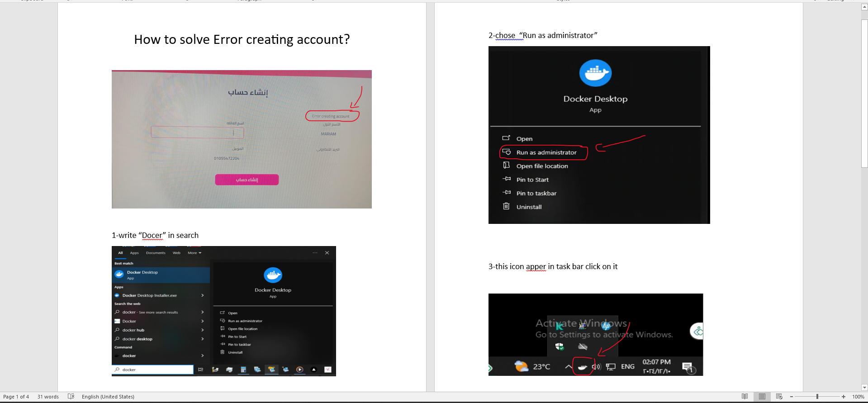Select the Docker search results screenshot image

[x=224, y=311]
